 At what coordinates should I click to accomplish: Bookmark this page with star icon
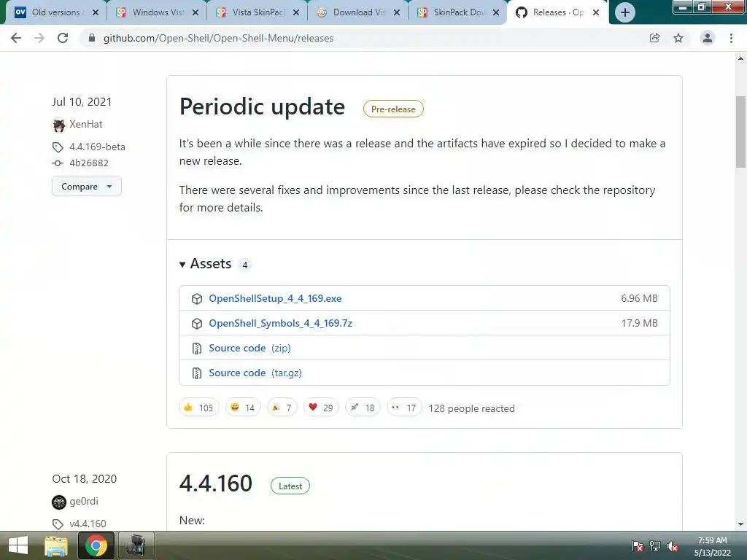(678, 38)
